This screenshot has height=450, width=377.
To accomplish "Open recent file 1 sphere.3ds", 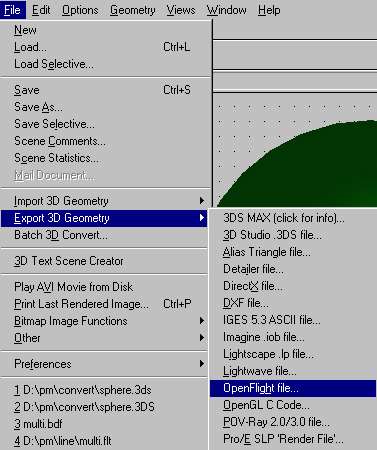I will tap(105, 390).
